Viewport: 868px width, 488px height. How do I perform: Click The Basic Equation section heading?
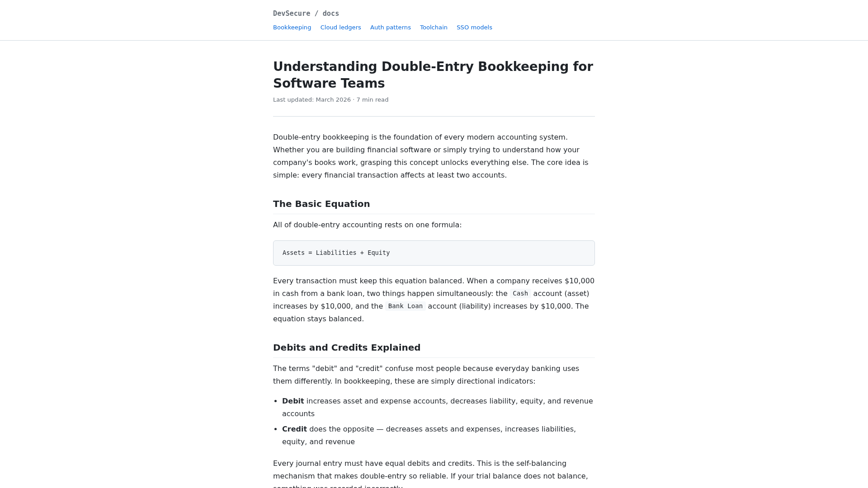tap(321, 204)
